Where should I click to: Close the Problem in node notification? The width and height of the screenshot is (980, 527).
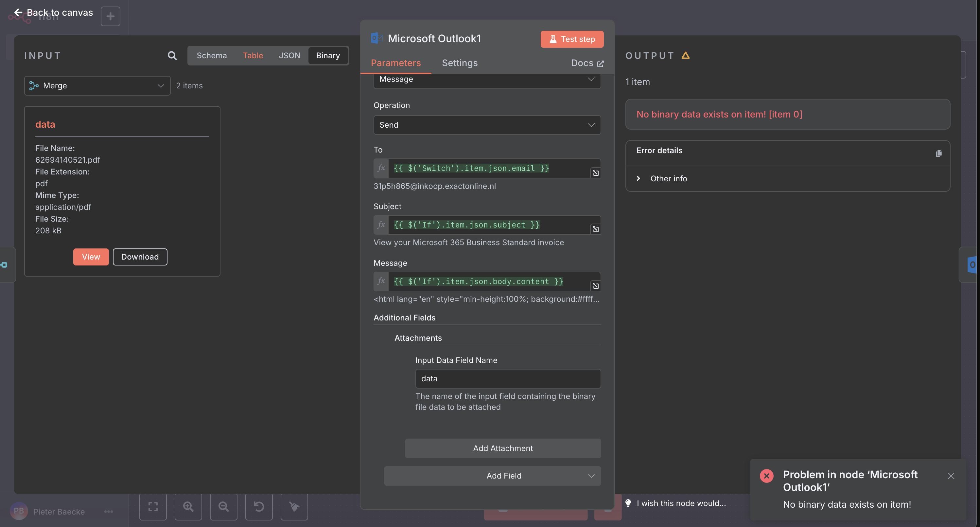click(951, 476)
